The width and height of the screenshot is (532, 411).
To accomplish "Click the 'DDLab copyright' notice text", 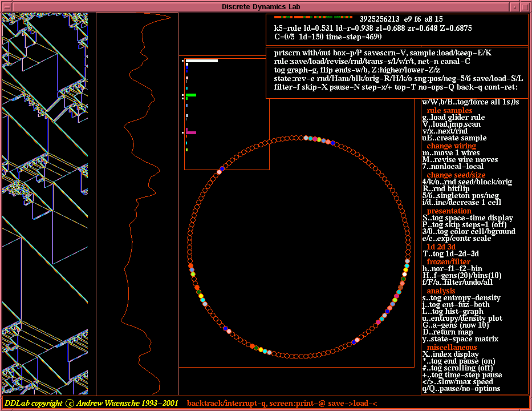I will [x=91, y=403].
